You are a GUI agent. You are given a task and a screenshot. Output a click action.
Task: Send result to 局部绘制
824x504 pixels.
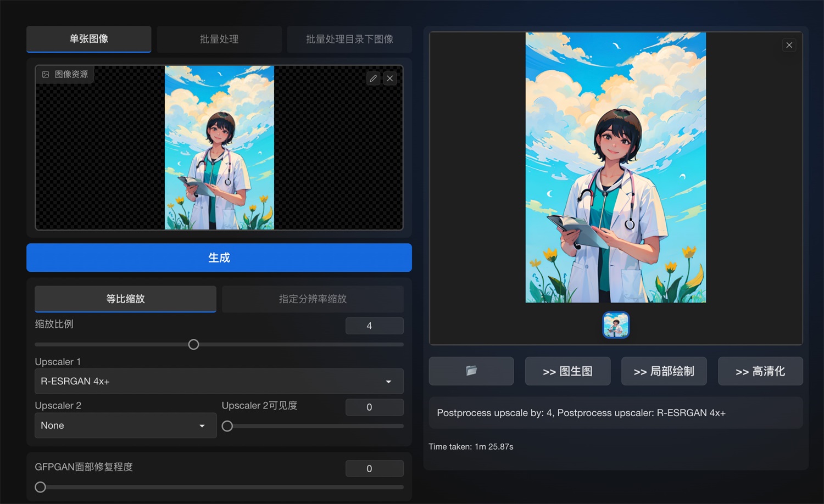tap(664, 371)
